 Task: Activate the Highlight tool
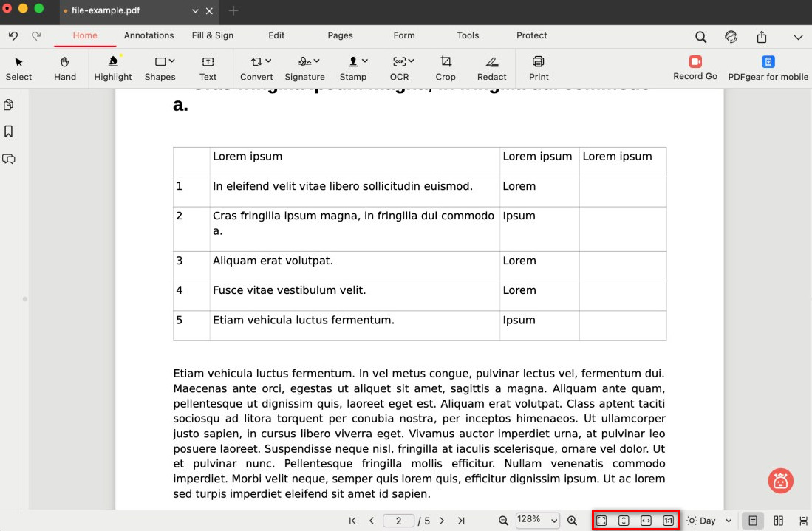click(x=113, y=67)
